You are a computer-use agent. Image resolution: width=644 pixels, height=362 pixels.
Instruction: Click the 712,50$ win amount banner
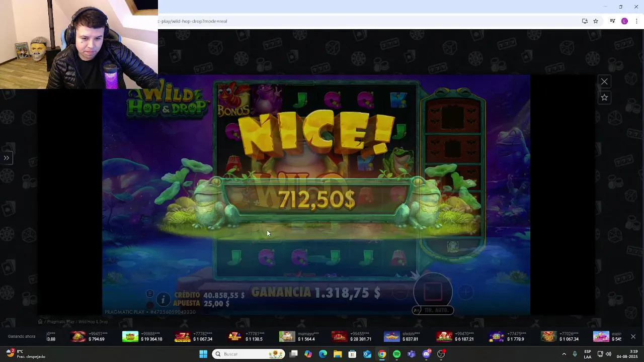point(316,200)
